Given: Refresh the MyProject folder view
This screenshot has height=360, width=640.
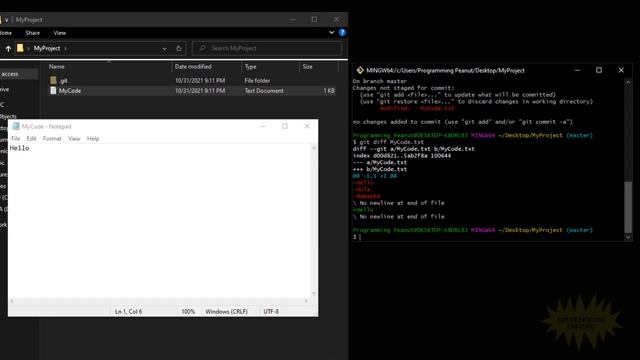Looking at the screenshot, I should tap(179, 49).
